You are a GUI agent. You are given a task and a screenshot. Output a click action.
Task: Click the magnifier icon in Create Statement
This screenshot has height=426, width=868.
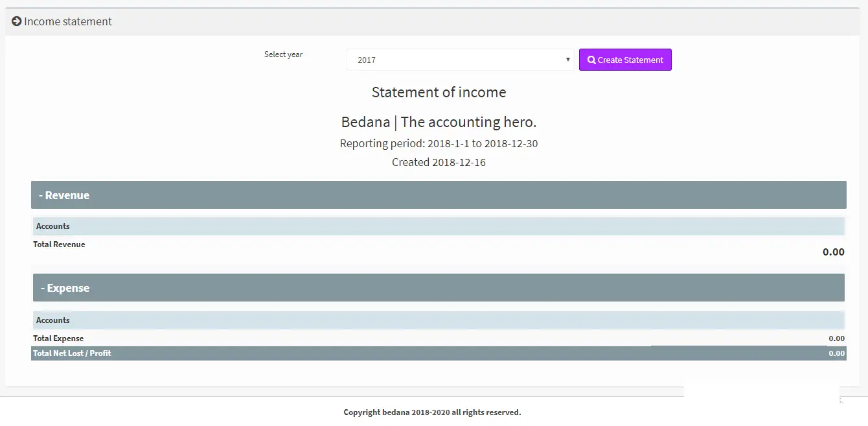[x=591, y=60]
